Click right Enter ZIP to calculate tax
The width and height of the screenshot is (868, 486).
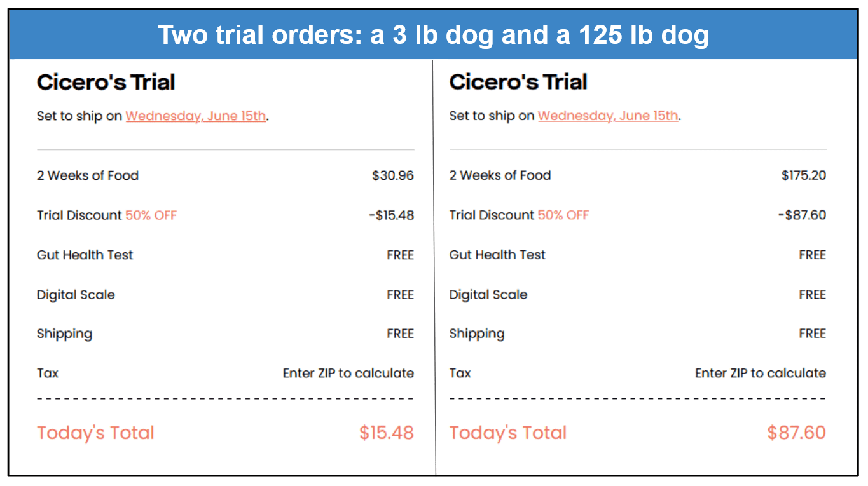point(761,374)
